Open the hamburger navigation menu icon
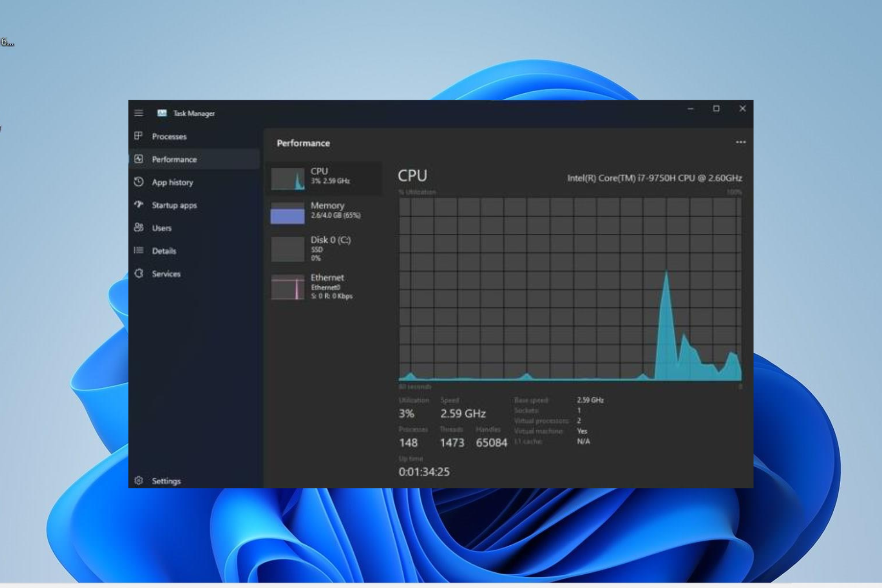882x588 pixels. pyautogui.click(x=138, y=113)
